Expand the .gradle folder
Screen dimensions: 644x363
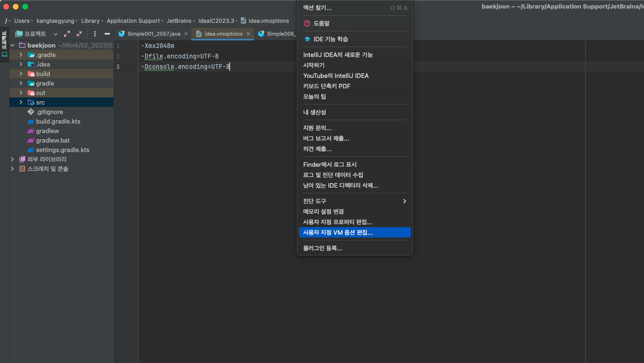tap(21, 55)
